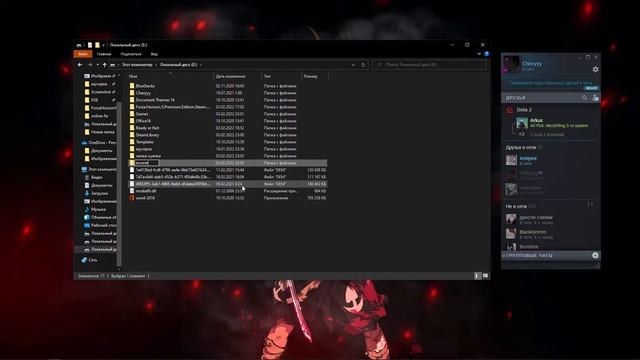Click the Steam add friend icon

[595, 98]
